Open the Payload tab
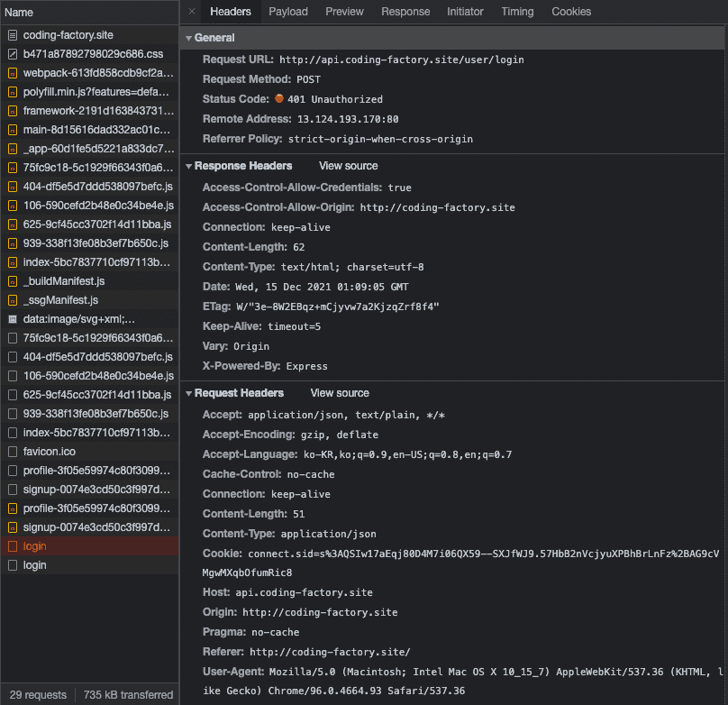The width and height of the screenshot is (728, 705). click(287, 12)
